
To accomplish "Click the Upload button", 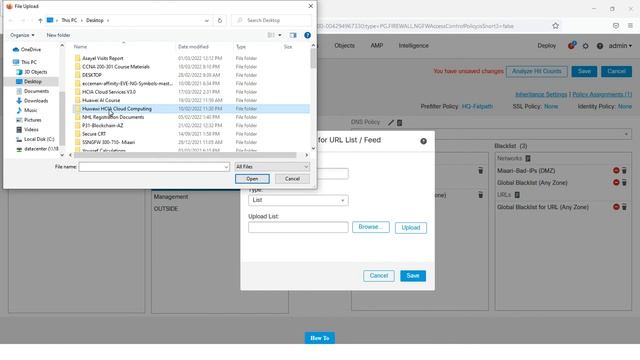I will click(411, 228).
